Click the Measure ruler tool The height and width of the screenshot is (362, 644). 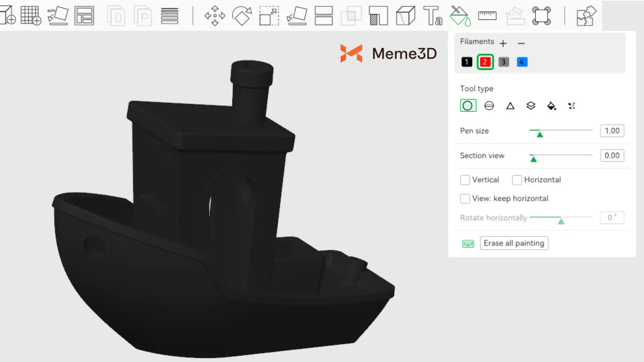[487, 15]
